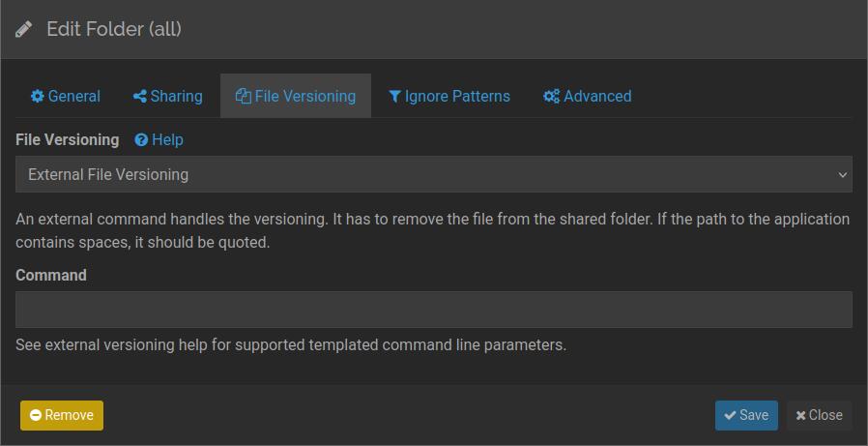The height and width of the screenshot is (446, 868).
Task: Open the Sharing tab
Action: (167, 97)
